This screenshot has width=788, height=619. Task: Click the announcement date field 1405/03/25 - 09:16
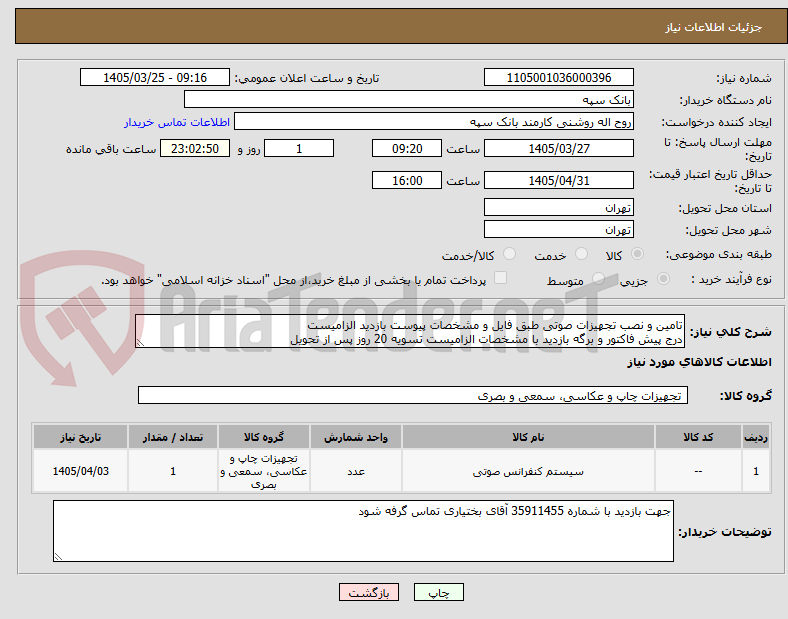tap(155, 78)
